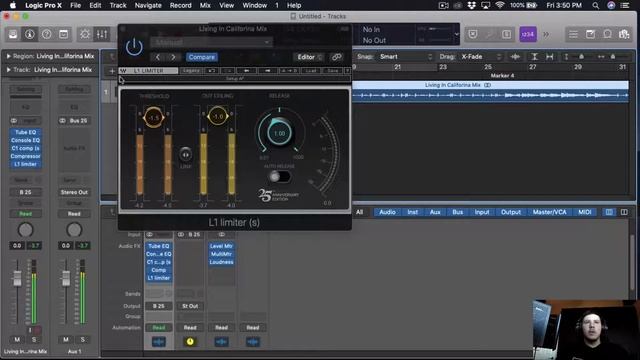Click the Waves Save button
This screenshot has width=640, height=360.
pos(333,71)
